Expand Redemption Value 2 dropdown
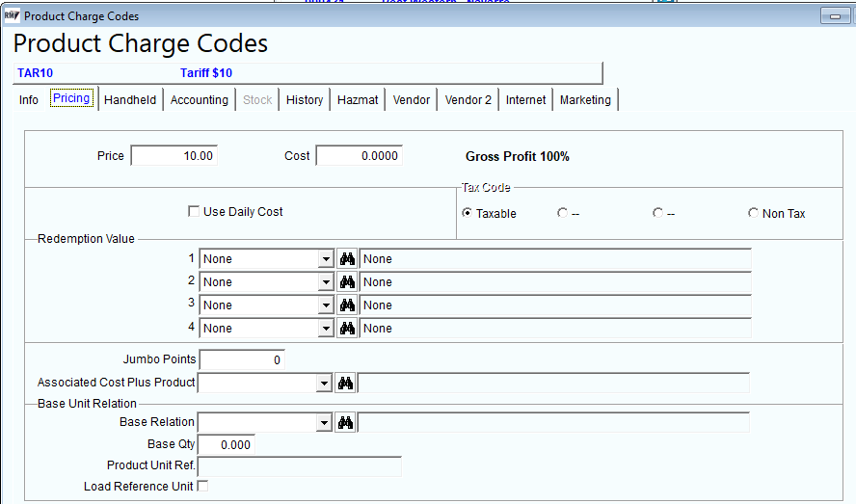The width and height of the screenshot is (856, 504). pyautogui.click(x=326, y=282)
